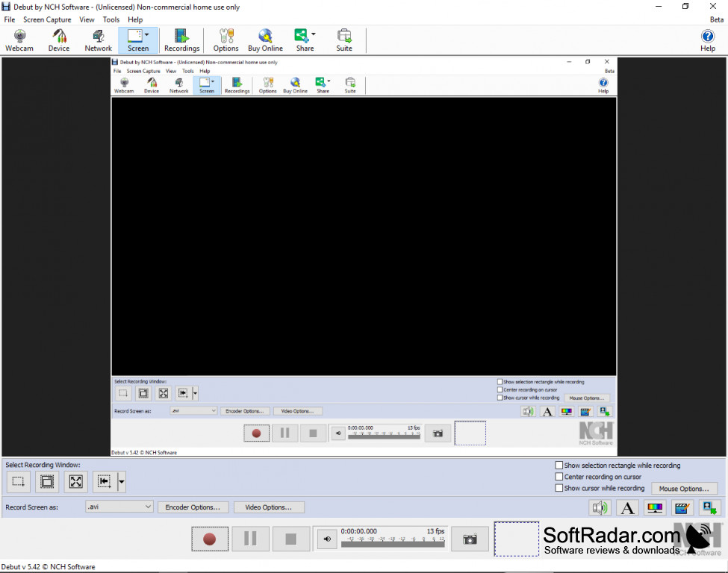Screen dimensions: 728x573
Task: Open the Tools menu
Action: (111, 19)
